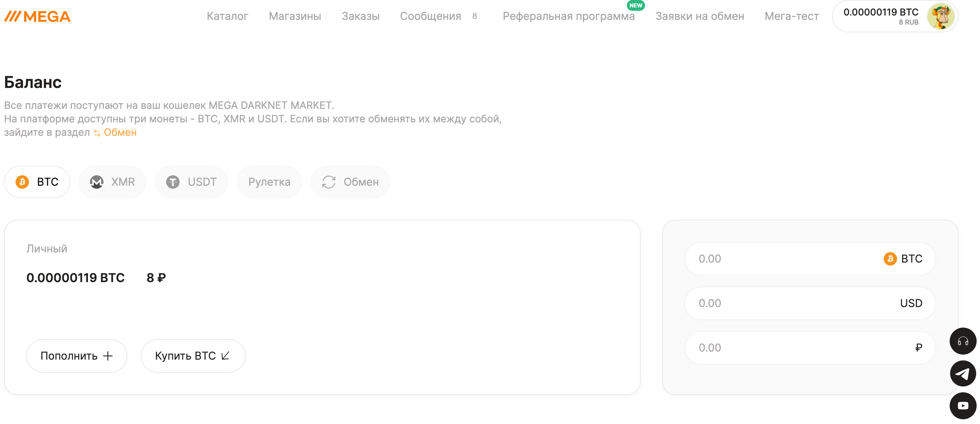Image resolution: width=980 pixels, height=424 pixels.
Task: Open the YouTube floating icon
Action: click(963, 406)
